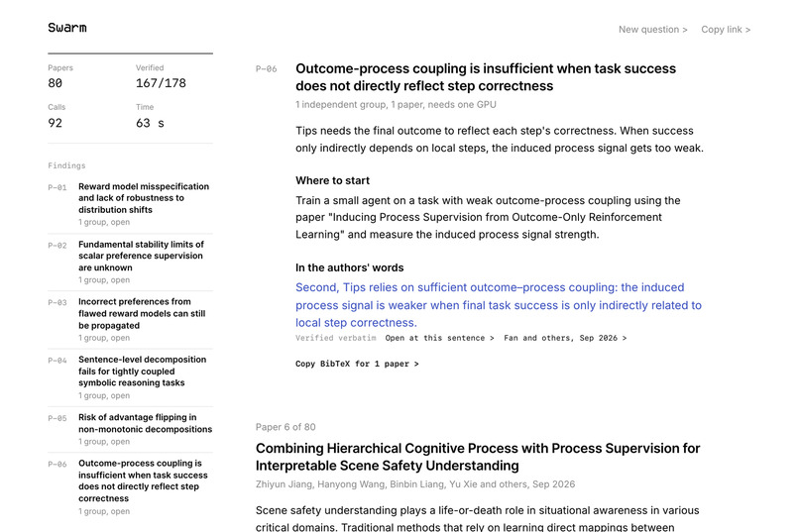Click the Calls value 92
The image size is (799, 532).
[56, 123]
